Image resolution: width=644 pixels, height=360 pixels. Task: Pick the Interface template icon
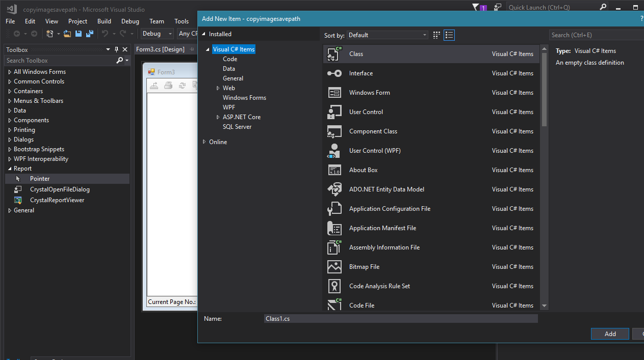click(334, 73)
